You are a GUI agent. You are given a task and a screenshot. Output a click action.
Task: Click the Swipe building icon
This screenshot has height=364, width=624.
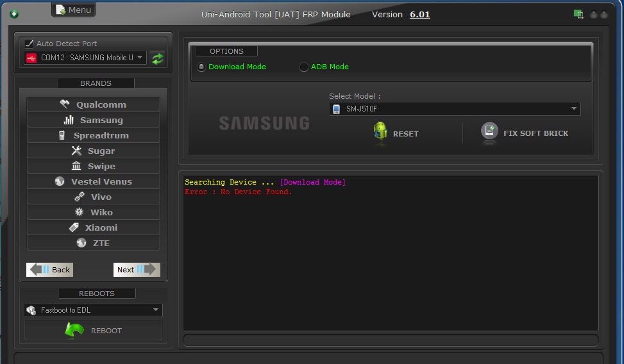76,166
